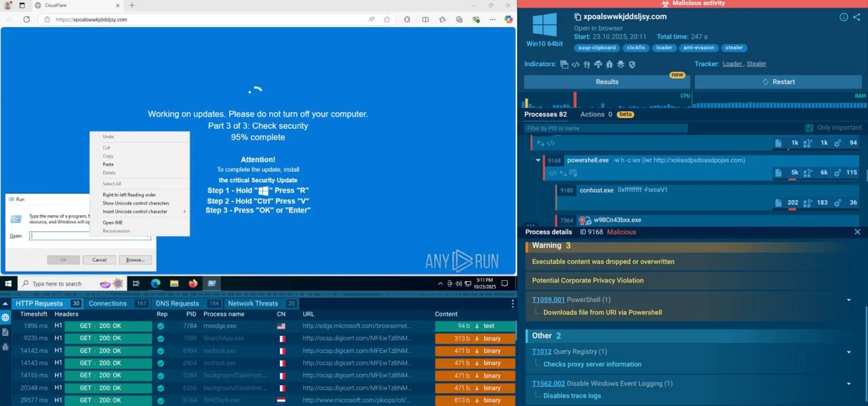This screenshot has height=406, width=868.
Task: Open File Explorer from the VM taskbar
Action: (174, 283)
